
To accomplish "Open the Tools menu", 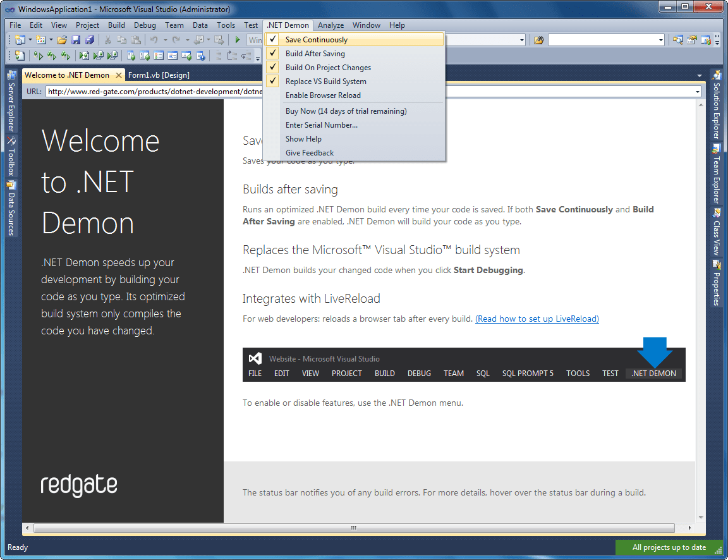I will pyautogui.click(x=226, y=25).
